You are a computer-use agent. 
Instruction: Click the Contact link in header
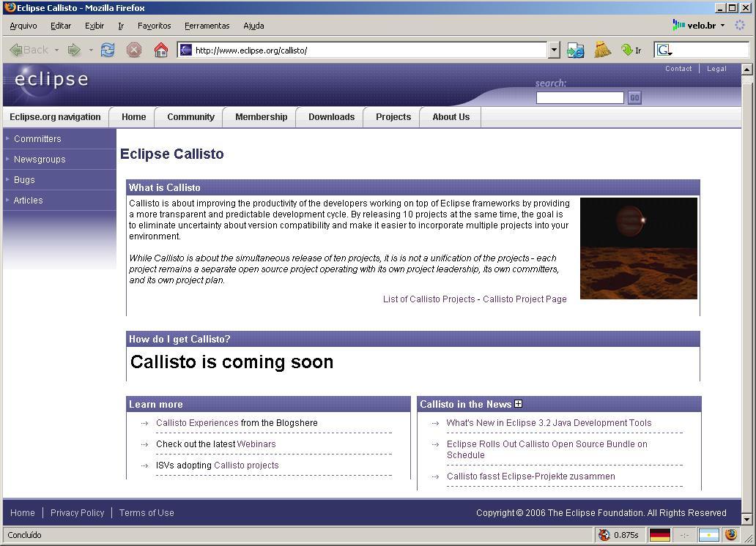coord(678,68)
